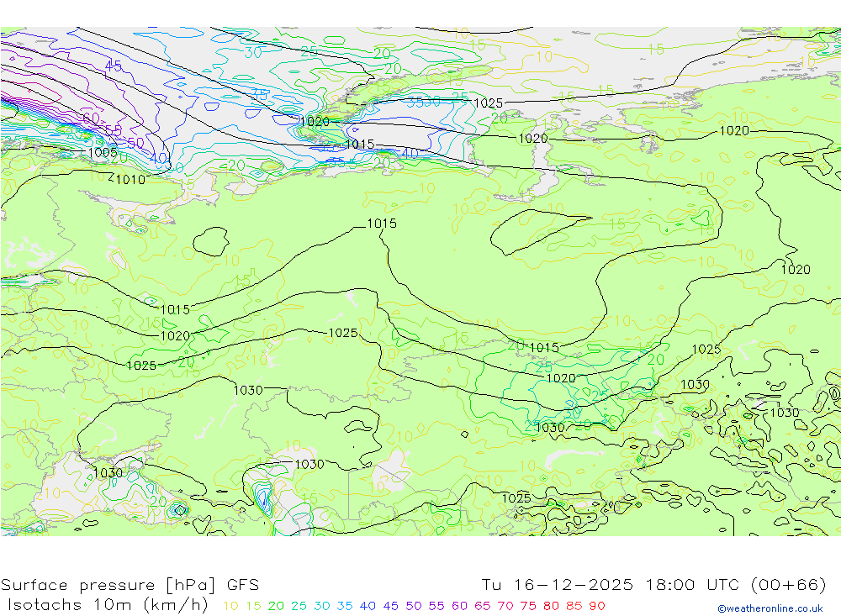Select the 60 value in the isotach legend
This screenshot has width=841, height=616.
(459, 607)
